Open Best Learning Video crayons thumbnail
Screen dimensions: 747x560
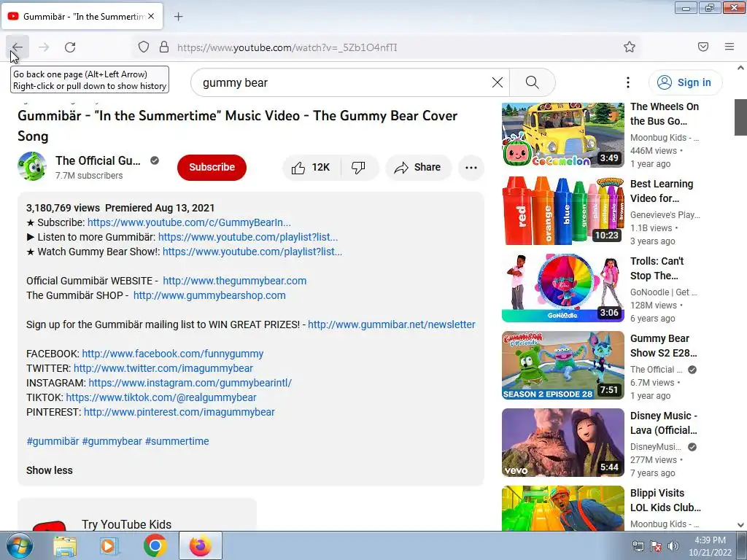(x=562, y=211)
